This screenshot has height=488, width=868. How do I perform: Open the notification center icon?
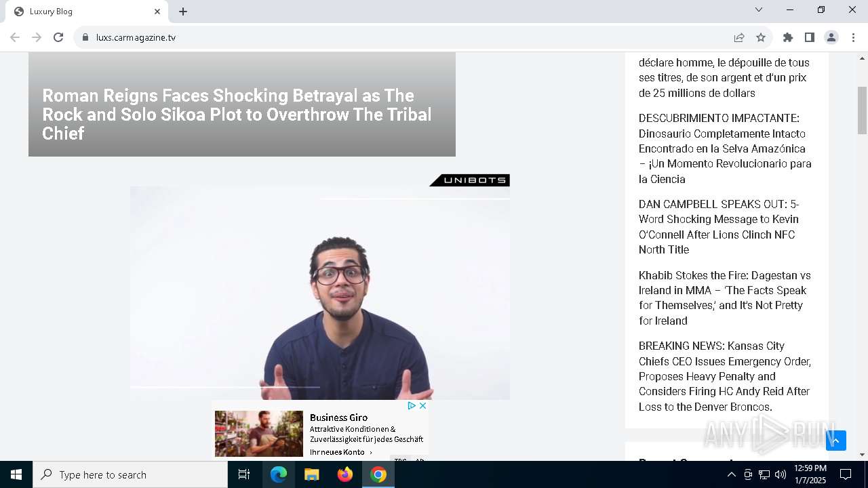[x=846, y=474]
